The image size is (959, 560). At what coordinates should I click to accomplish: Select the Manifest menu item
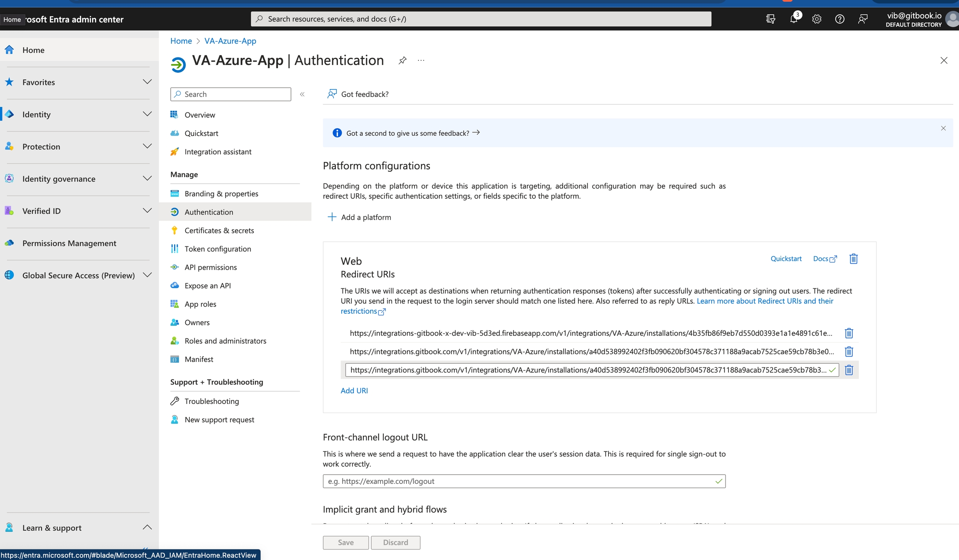(199, 359)
